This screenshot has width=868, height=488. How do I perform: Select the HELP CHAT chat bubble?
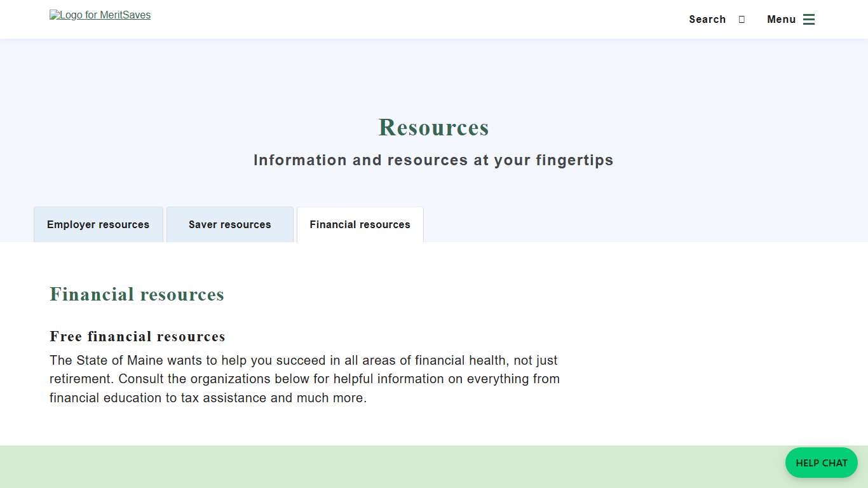click(821, 463)
